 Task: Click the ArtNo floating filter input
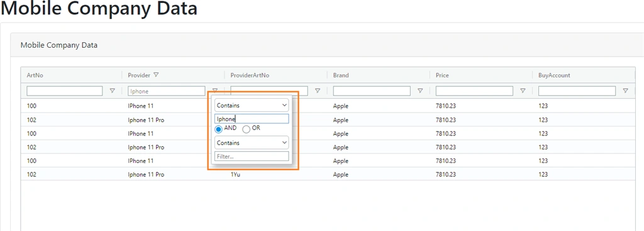65,91
